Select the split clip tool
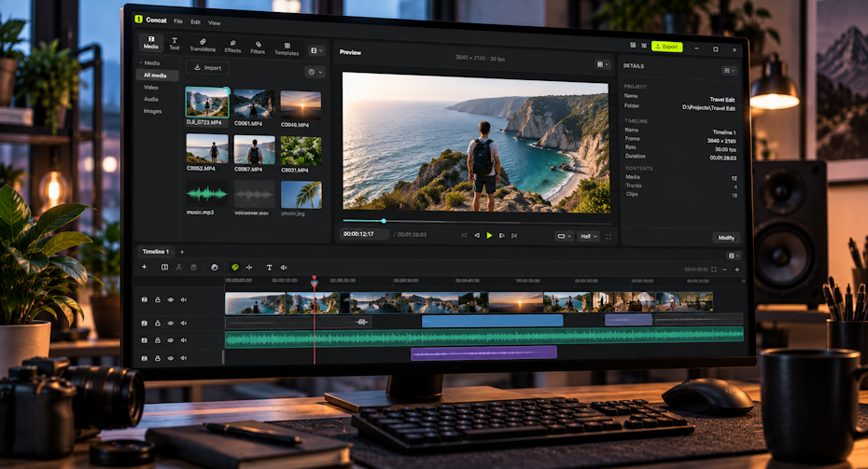Image resolution: width=868 pixels, height=469 pixels. tap(164, 267)
